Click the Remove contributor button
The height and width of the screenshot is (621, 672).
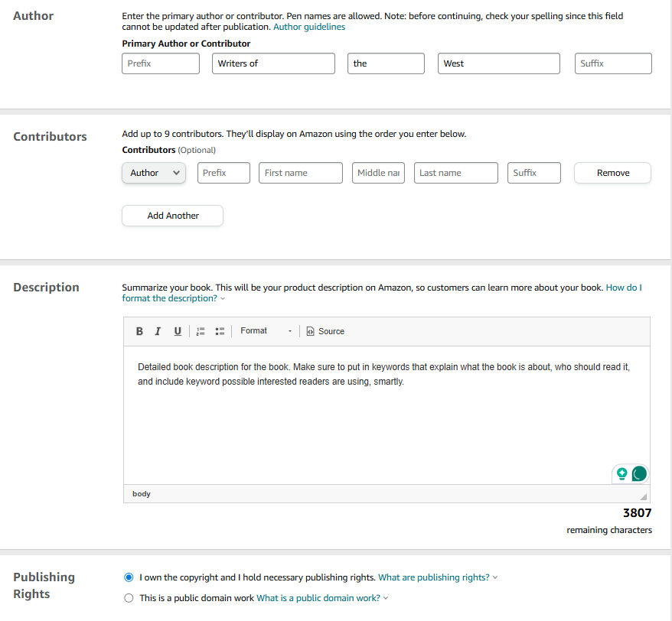(612, 173)
